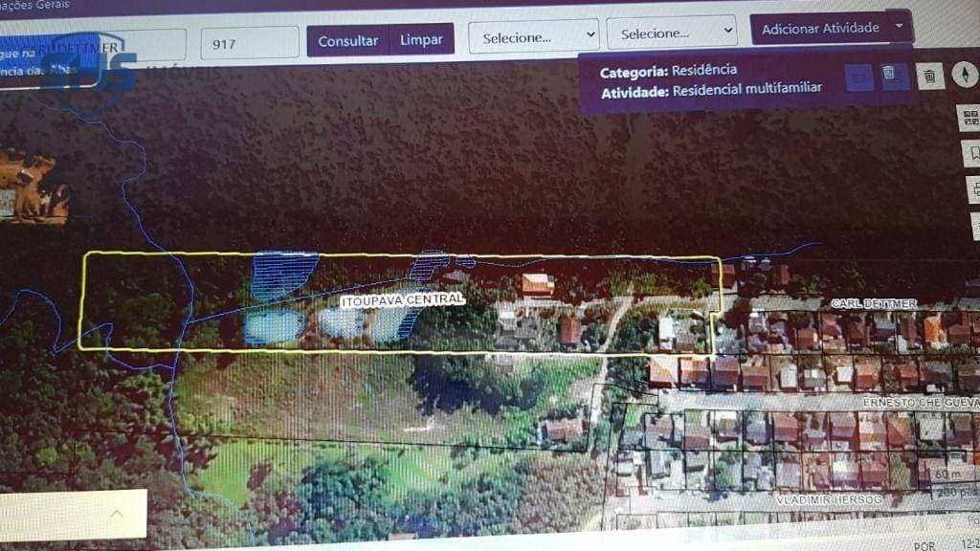Image resolution: width=980 pixels, height=551 pixels.
Task: Click the Consultar button
Action: point(347,41)
